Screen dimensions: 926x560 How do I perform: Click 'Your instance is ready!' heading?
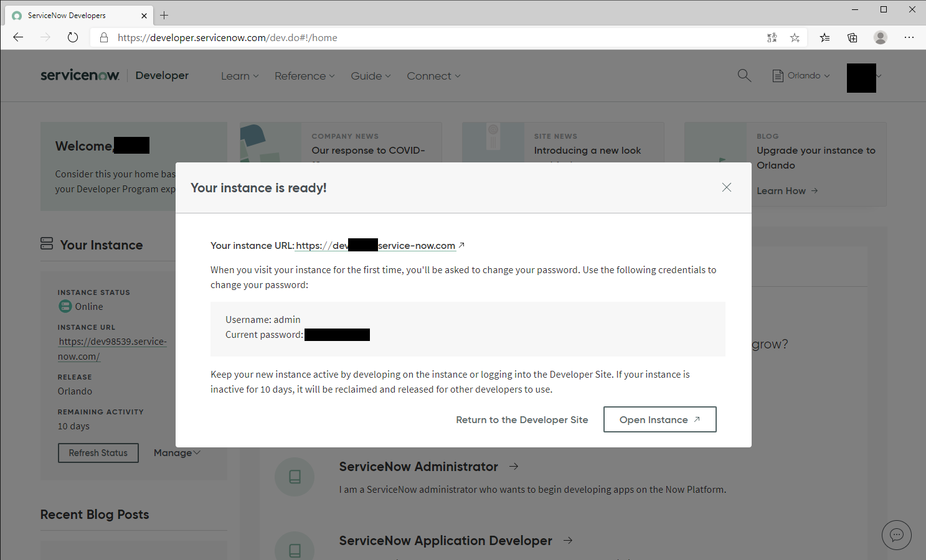258,188
